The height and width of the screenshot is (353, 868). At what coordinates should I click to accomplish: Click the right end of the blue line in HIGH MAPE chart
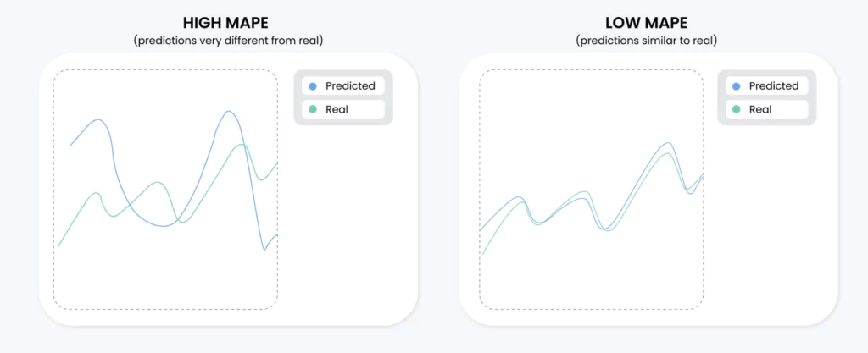tap(277, 234)
